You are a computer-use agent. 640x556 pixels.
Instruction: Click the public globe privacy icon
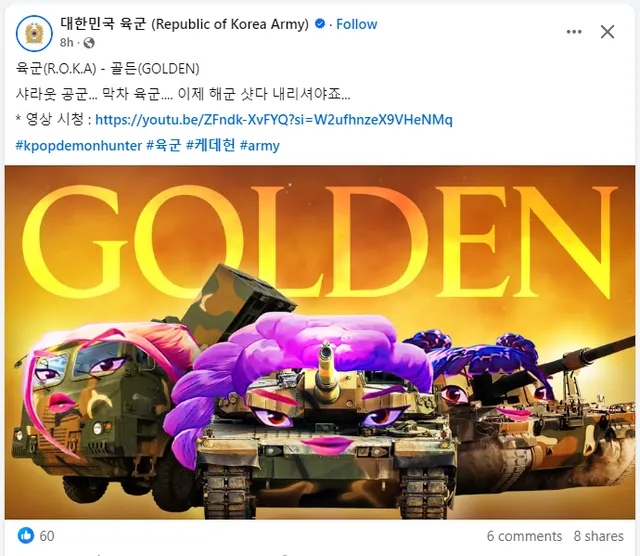(x=89, y=42)
